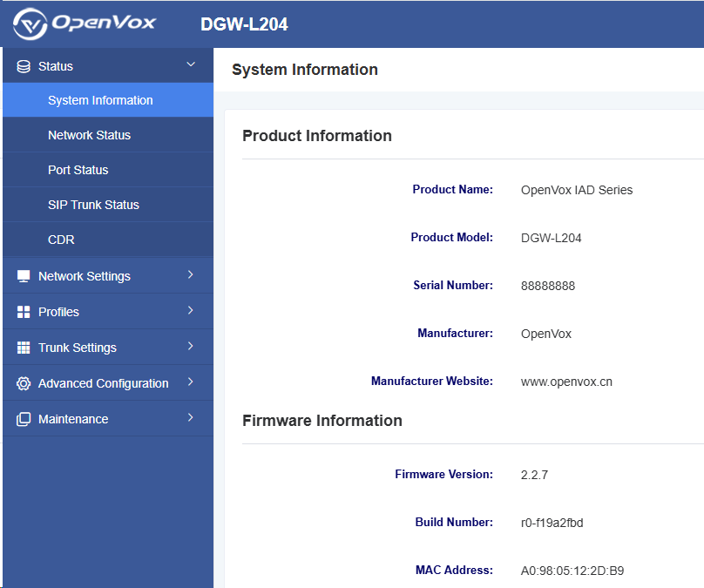Expand the Network Settings chevron

[x=191, y=274]
